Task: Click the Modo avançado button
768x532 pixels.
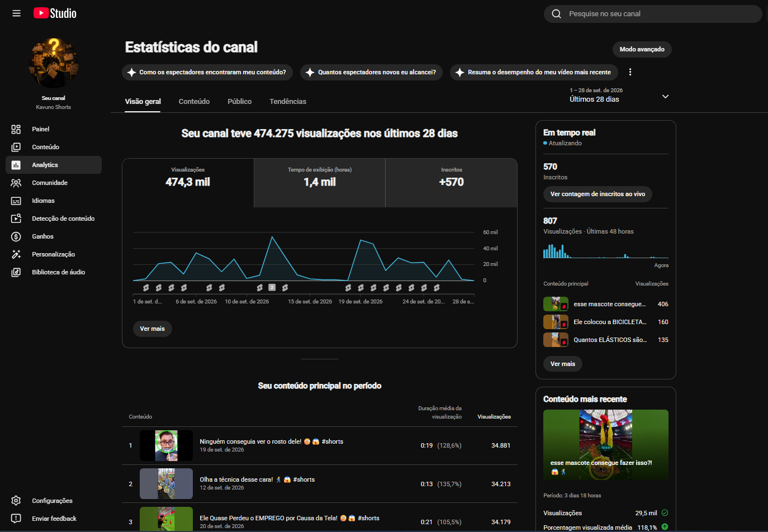Action: click(x=642, y=49)
